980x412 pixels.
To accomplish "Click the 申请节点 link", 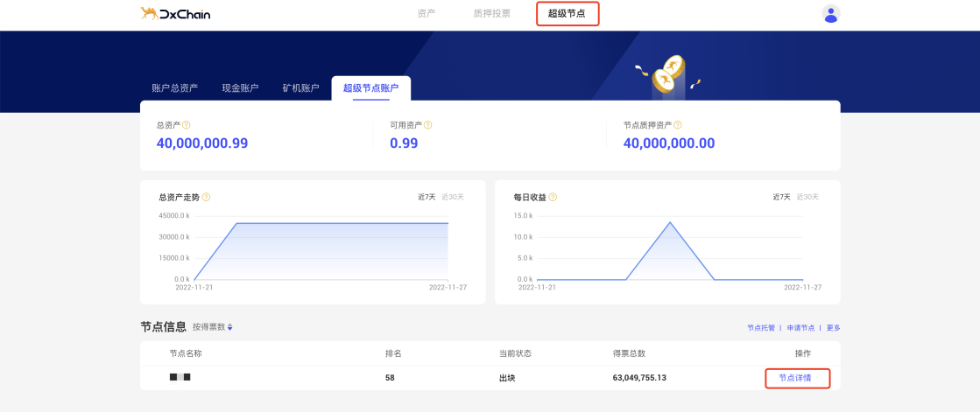I will coord(800,328).
